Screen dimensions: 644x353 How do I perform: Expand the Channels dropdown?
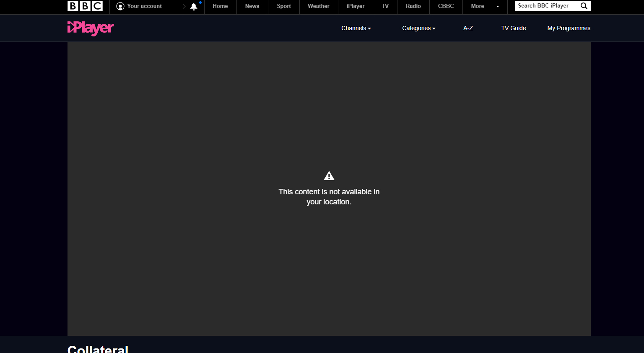click(x=356, y=28)
